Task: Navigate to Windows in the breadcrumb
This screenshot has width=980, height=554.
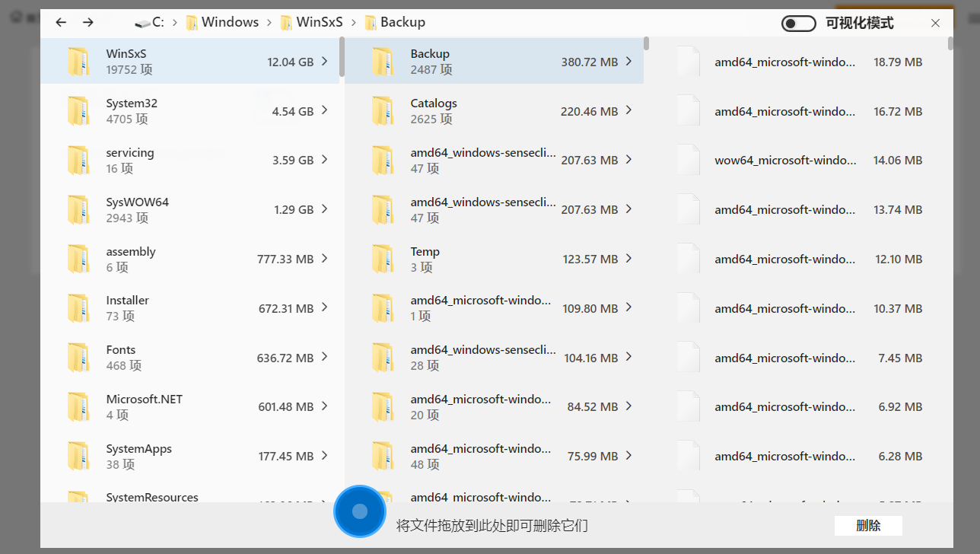Action: pos(231,23)
